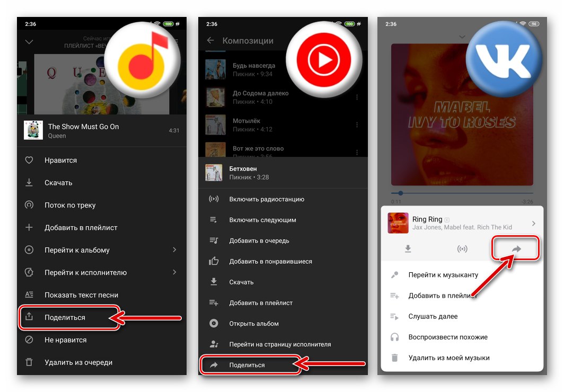Tap the trash icon beside Удалить из очереди
This screenshot has height=392, width=564.
pos(29,362)
